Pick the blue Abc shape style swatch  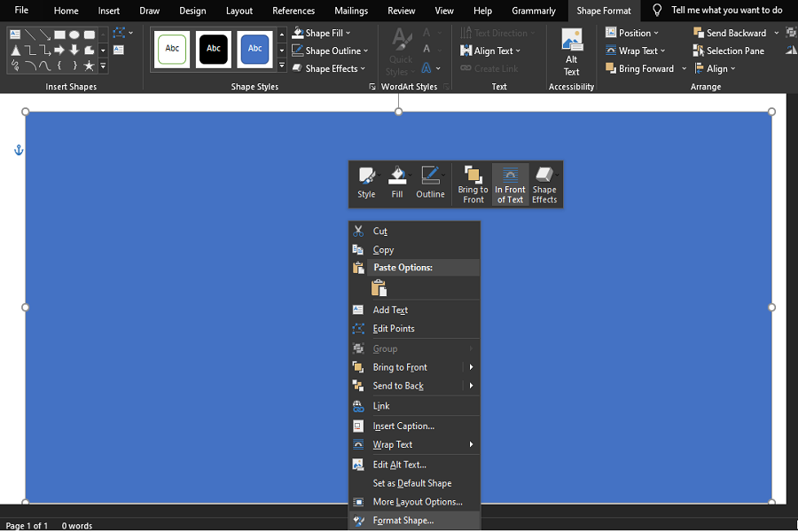tap(254, 49)
